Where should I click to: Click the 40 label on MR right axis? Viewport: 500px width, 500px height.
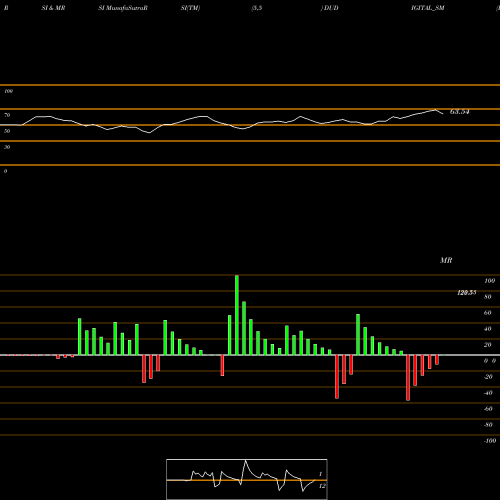[x=488, y=329]
